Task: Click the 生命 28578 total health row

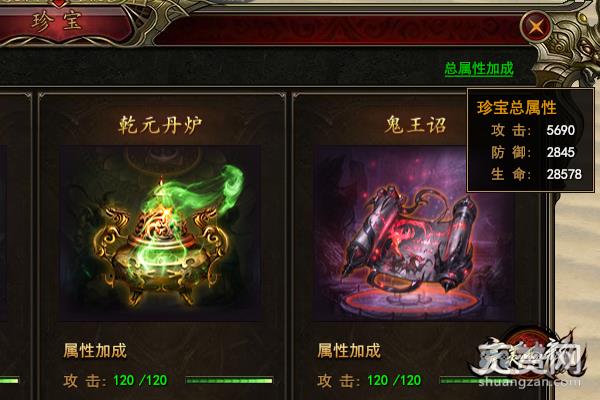Action: (536, 174)
